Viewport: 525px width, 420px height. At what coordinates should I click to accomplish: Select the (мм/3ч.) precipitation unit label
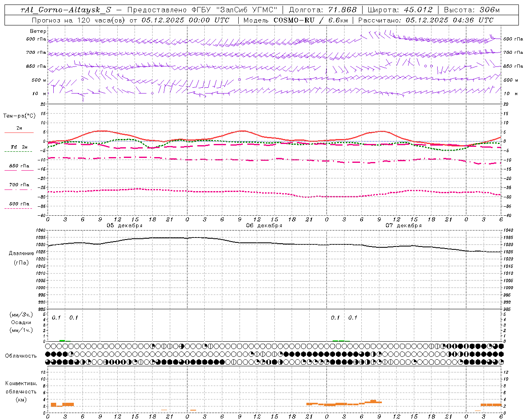[21, 315]
